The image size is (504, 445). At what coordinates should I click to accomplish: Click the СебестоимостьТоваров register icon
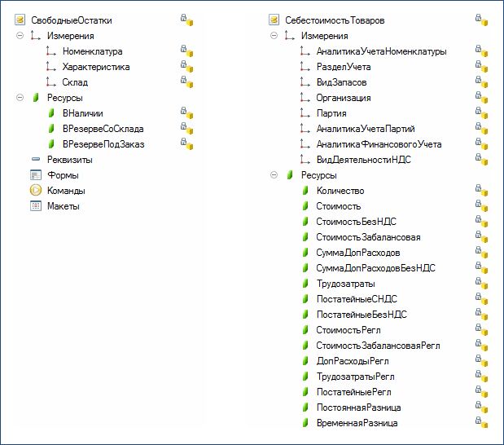click(x=274, y=20)
